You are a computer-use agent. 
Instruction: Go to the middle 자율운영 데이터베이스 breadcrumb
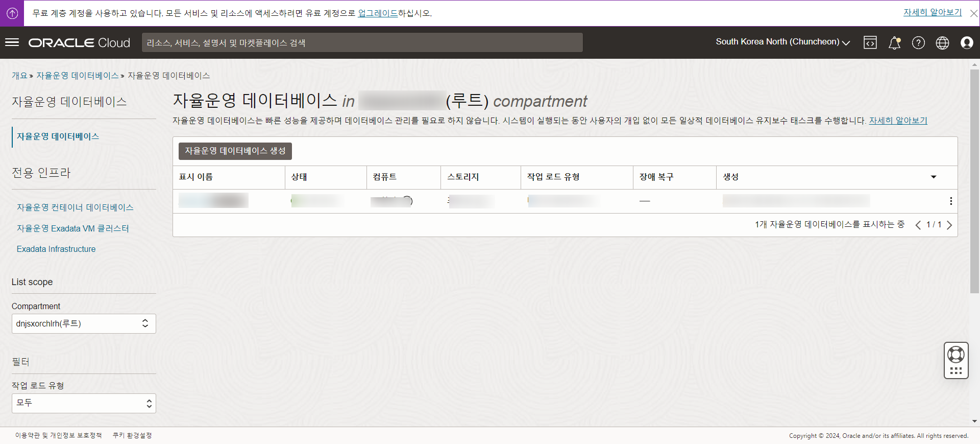[x=78, y=76]
